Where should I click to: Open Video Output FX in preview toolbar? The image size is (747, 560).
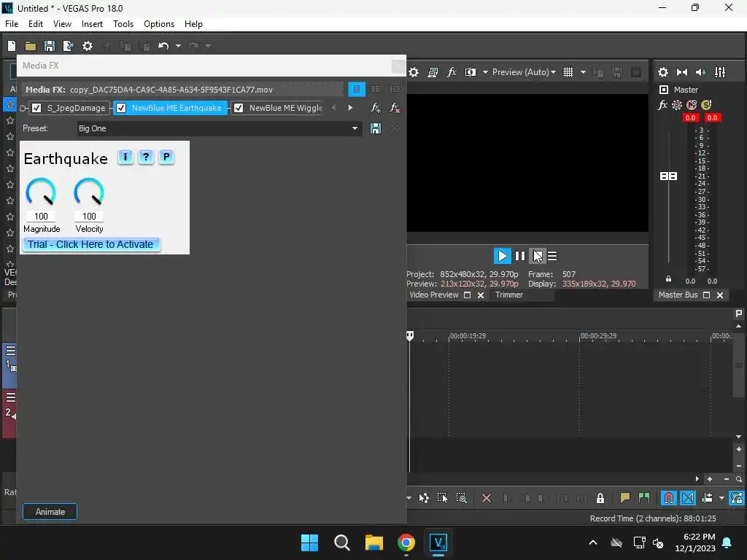[452, 72]
